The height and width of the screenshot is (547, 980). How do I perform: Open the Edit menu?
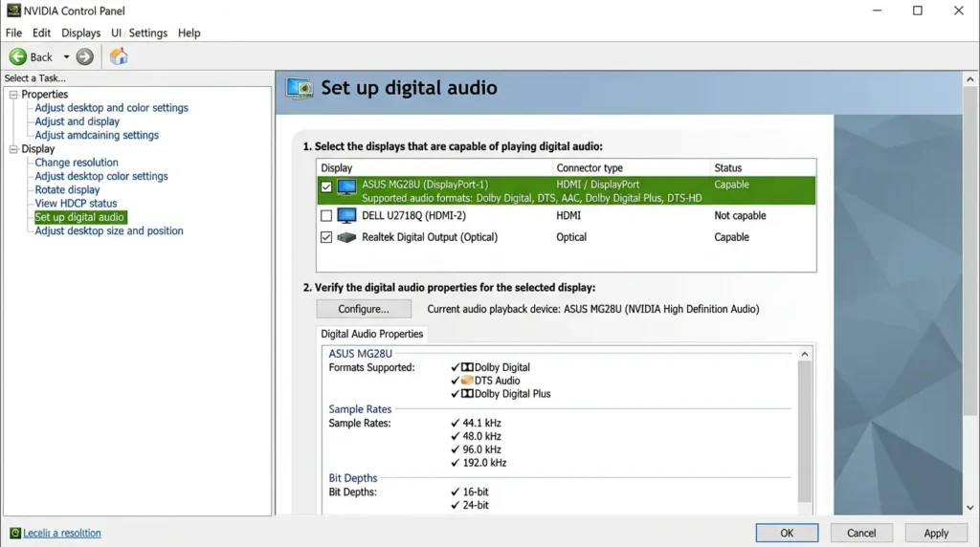coord(41,33)
